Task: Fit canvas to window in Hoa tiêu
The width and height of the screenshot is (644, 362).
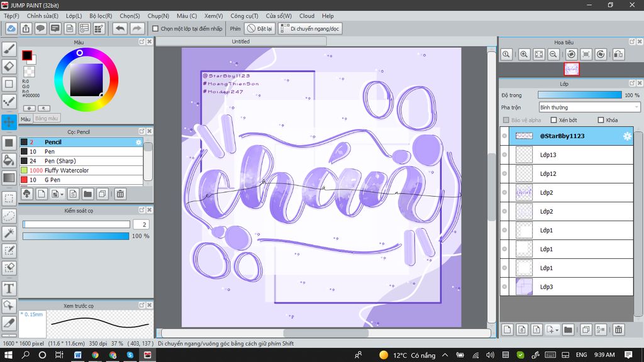Action: (x=539, y=54)
